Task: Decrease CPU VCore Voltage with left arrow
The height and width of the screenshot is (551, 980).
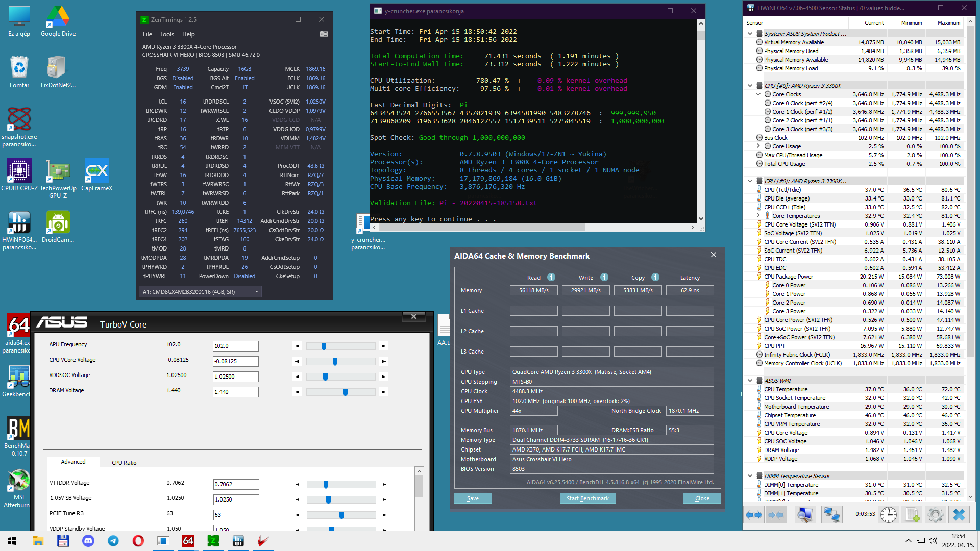Action: pyautogui.click(x=297, y=361)
